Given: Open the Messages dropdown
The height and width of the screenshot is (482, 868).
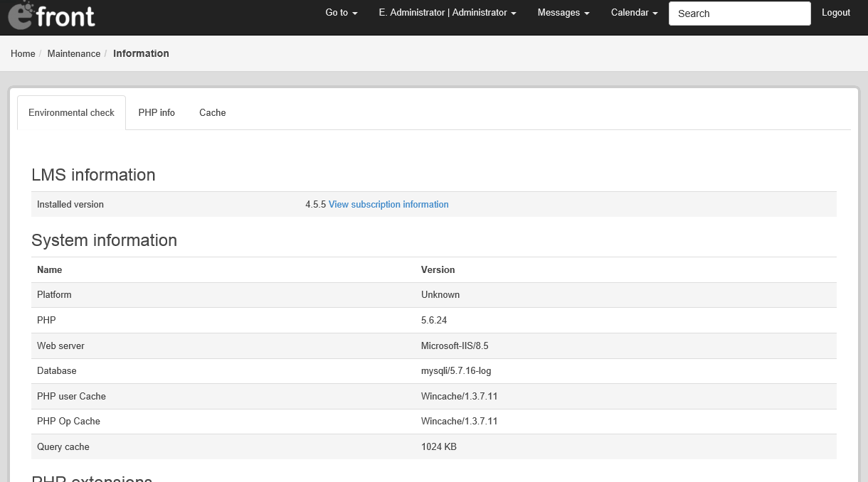Looking at the screenshot, I should click(x=563, y=13).
